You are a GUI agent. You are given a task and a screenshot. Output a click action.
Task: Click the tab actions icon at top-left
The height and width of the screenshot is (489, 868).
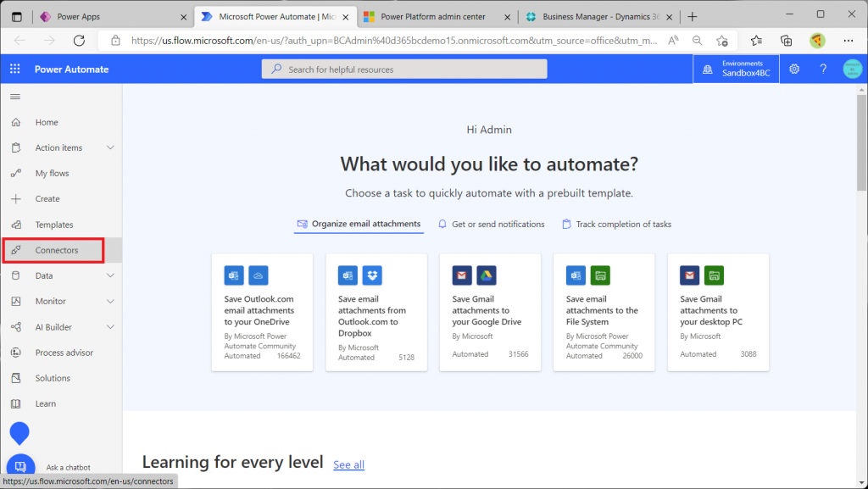pyautogui.click(x=17, y=17)
